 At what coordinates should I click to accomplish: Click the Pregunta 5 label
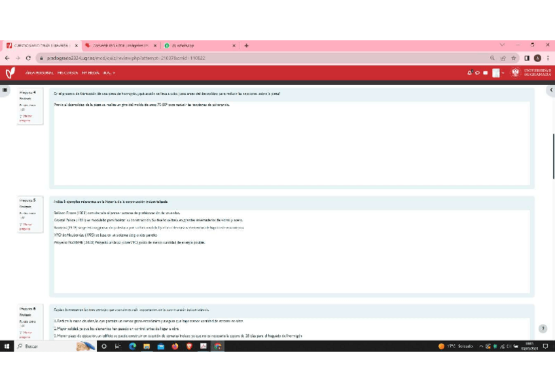click(x=27, y=200)
